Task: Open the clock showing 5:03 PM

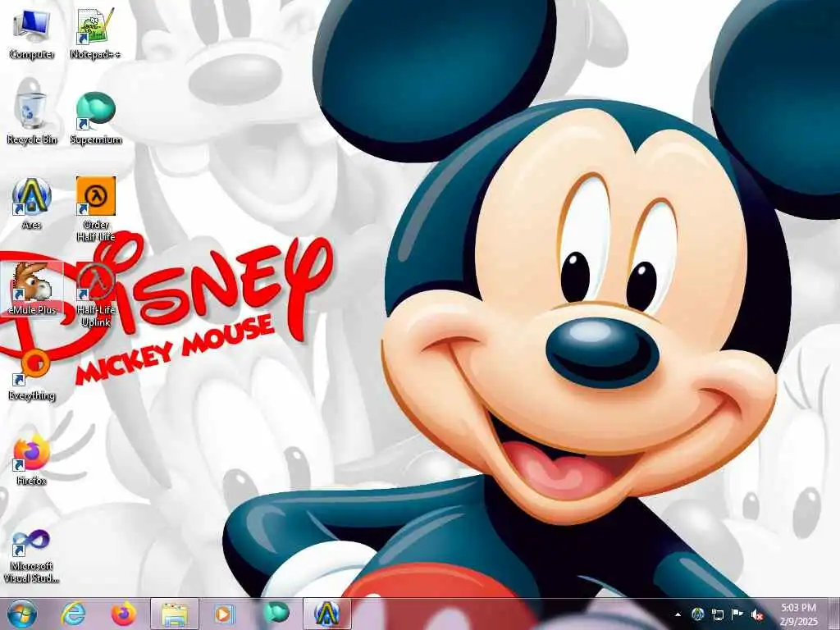Action: pos(798,614)
